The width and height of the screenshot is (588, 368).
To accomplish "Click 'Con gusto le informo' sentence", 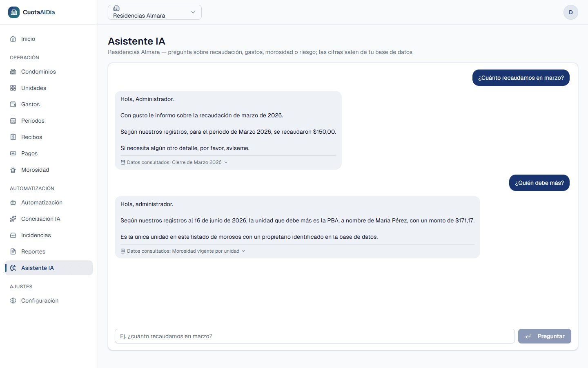I will (x=202, y=115).
